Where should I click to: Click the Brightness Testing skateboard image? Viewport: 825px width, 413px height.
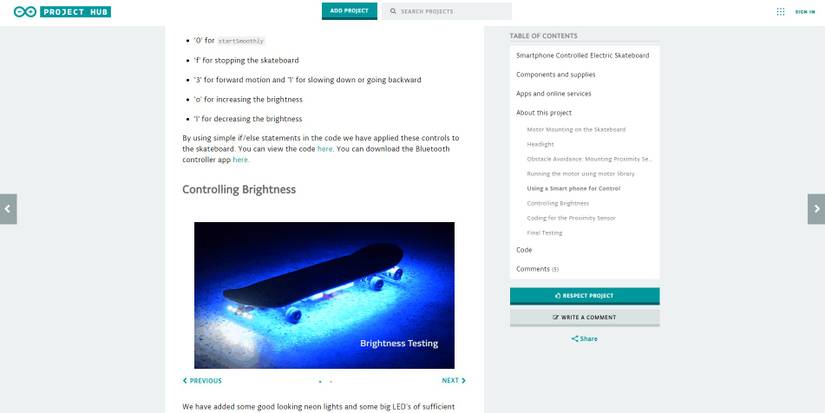tap(324, 295)
